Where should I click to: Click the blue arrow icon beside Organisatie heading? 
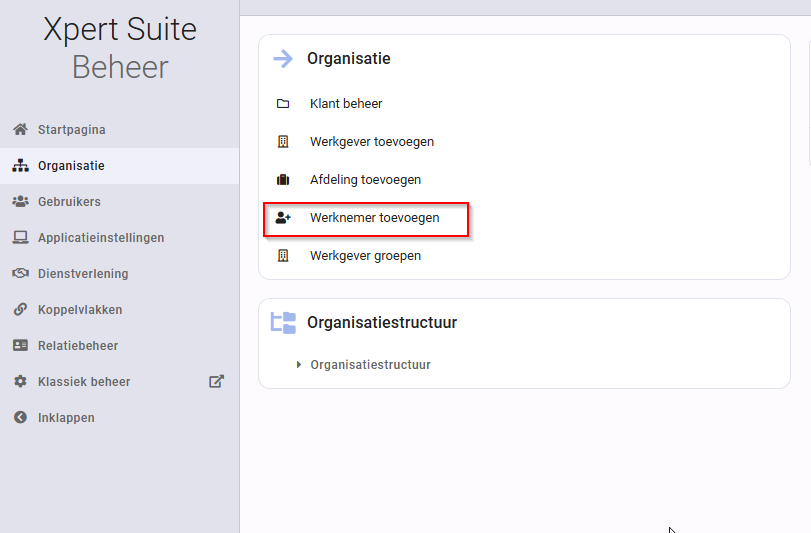283,58
